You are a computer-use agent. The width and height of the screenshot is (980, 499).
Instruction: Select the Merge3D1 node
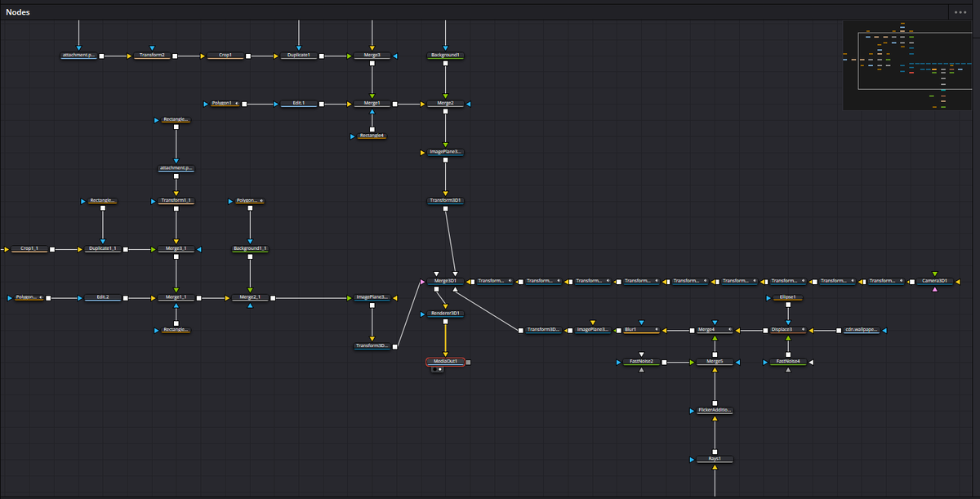click(x=445, y=281)
